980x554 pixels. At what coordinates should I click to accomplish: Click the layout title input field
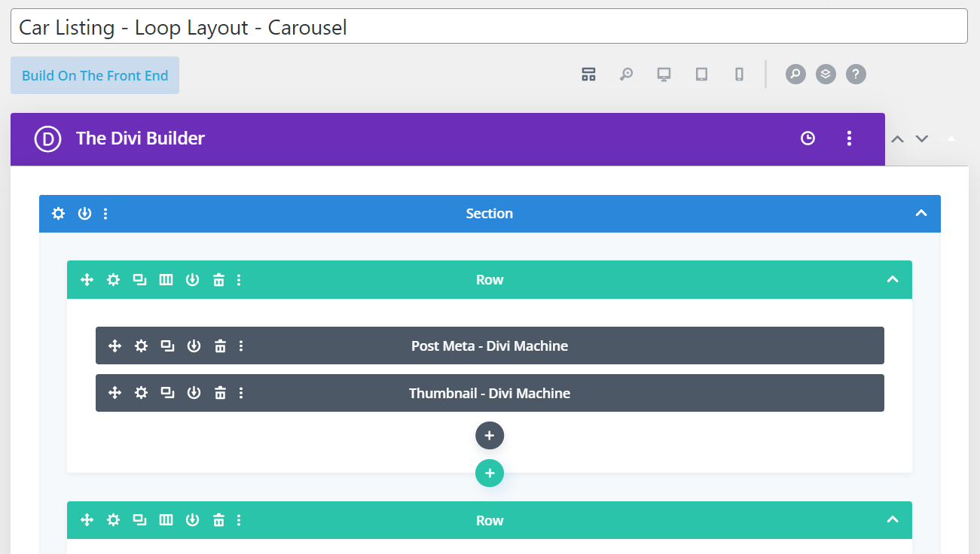point(489,26)
